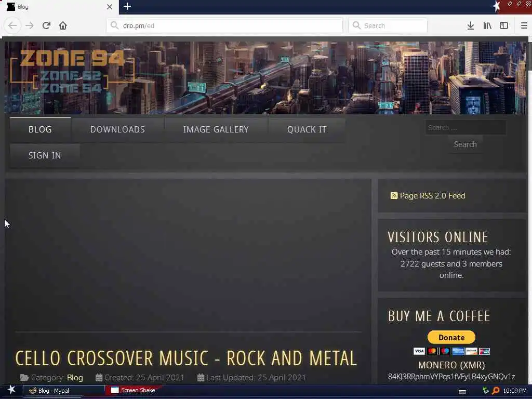This screenshot has width=532, height=399.
Task: Click the browser toolbar Search field
Action: click(388, 25)
